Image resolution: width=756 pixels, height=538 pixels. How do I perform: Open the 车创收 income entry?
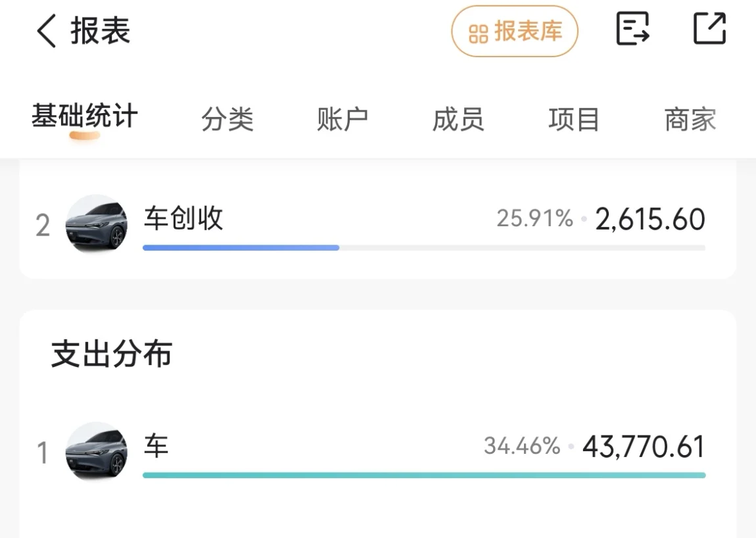[x=183, y=218]
